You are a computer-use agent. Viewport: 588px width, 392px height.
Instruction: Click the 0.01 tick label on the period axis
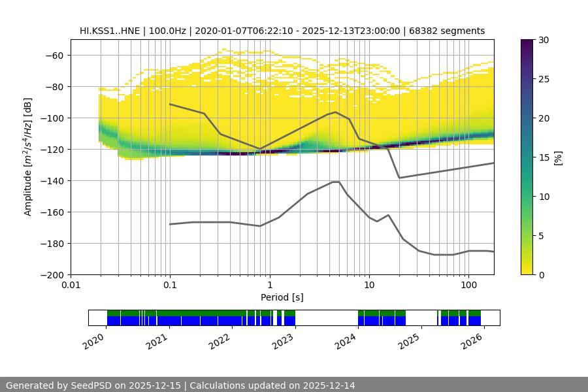[x=71, y=286]
